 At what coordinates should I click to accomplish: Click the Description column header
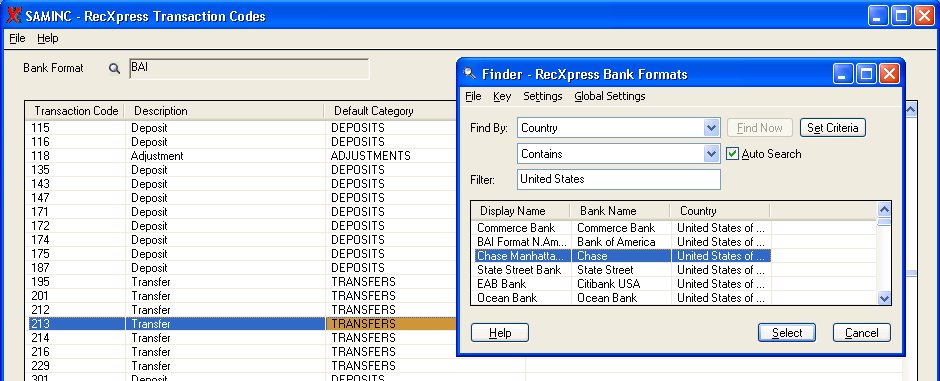click(x=224, y=111)
